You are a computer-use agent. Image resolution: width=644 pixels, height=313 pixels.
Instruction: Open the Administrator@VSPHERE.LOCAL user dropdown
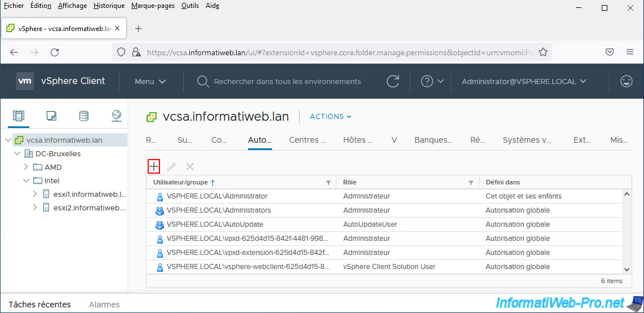click(524, 81)
